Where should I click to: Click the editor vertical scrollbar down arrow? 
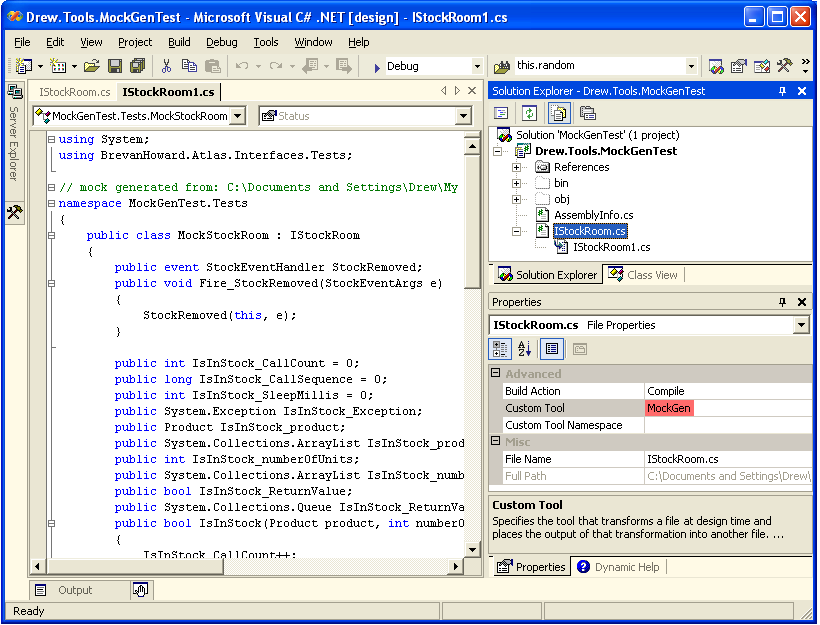pos(472,549)
